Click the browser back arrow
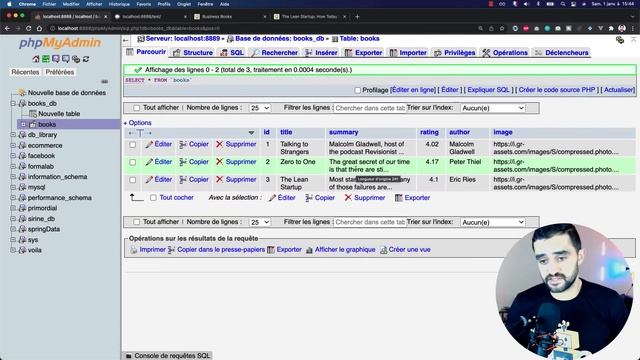640x360 pixels. coord(7,28)
